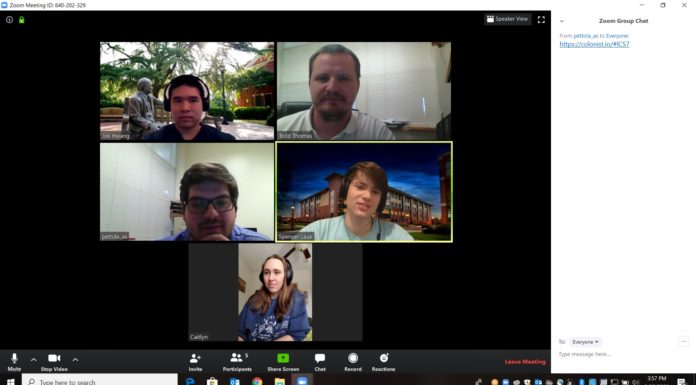Stop Video camera icon
696x385 pixels.
(x=54, y=358)
